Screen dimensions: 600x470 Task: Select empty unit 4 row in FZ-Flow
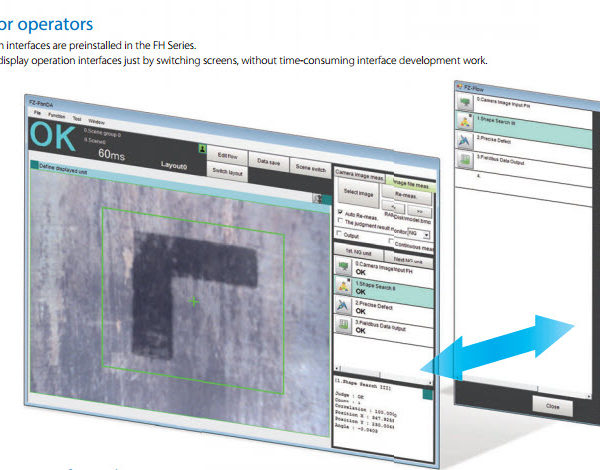524,188
